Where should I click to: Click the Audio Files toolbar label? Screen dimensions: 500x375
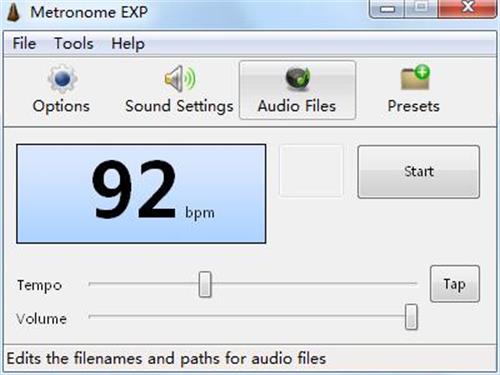coord(297,106)
